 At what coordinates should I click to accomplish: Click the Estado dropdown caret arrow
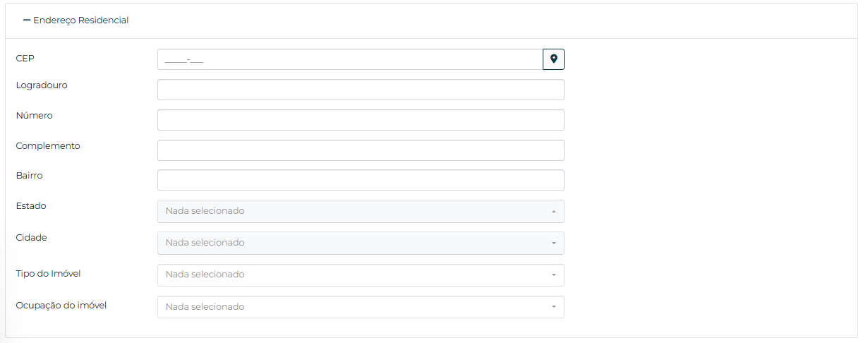(554, 212)
